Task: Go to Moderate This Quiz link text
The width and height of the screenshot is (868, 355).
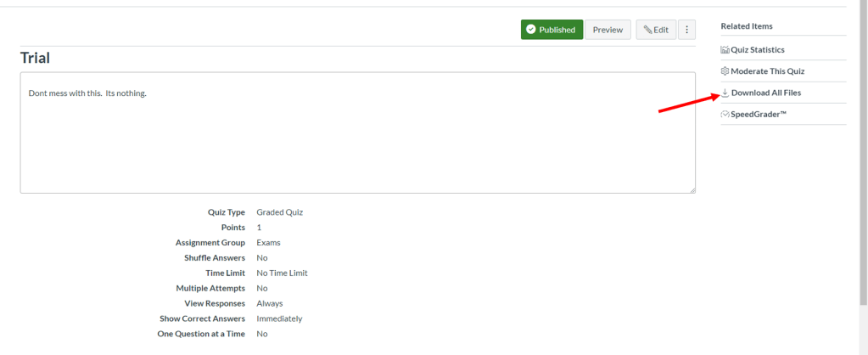Action: coord(767,71)
